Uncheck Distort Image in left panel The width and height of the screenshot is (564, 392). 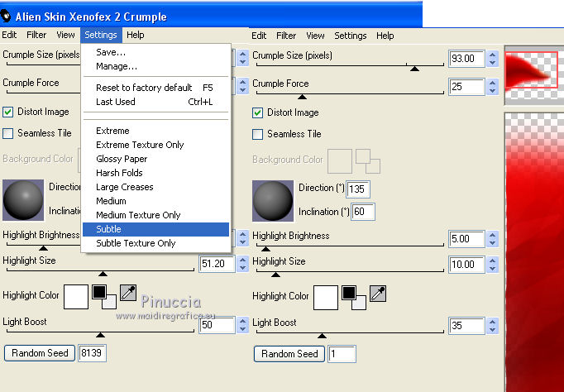click(7, 112)
